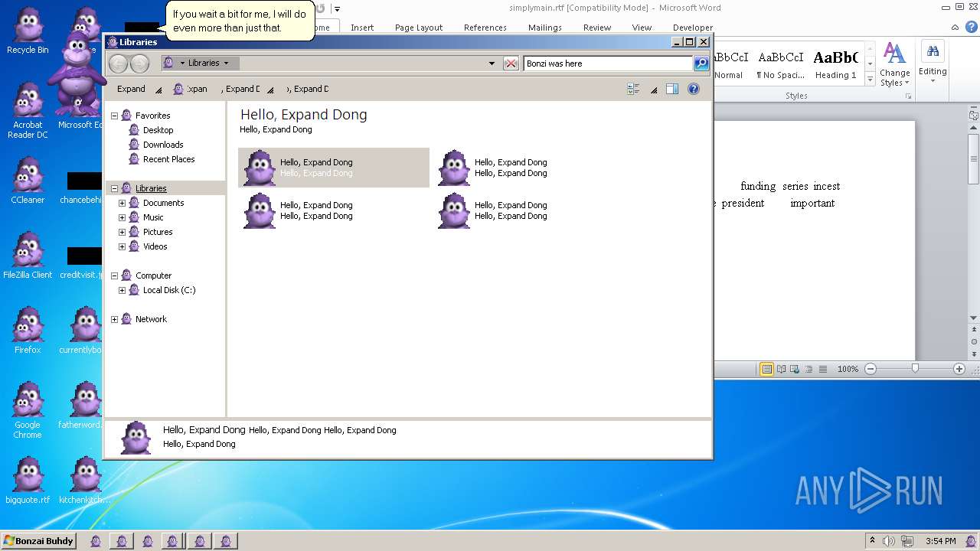Expand the Local Disk (C:) node
Screen dimensions: 980x551
click(x=122, y=290)
